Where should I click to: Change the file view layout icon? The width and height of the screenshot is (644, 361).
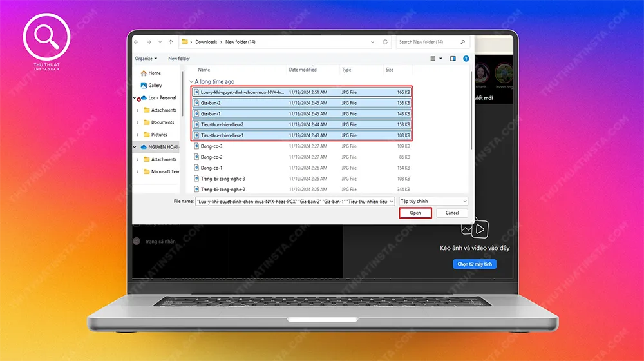tap(433, 59)
